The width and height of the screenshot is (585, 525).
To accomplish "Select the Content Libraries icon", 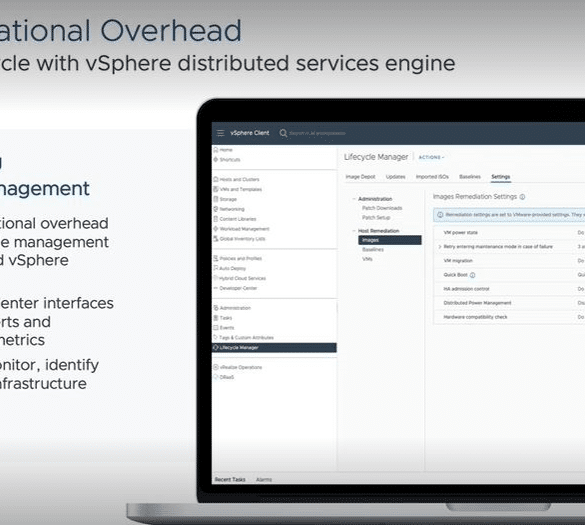I will click(x=216, y=219).
